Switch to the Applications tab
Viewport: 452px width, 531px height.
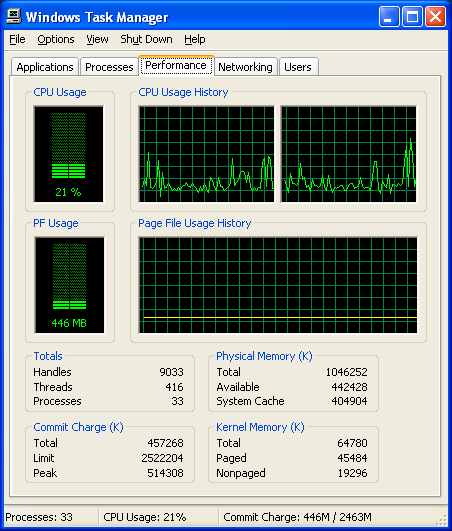click(x=45, y=67)
